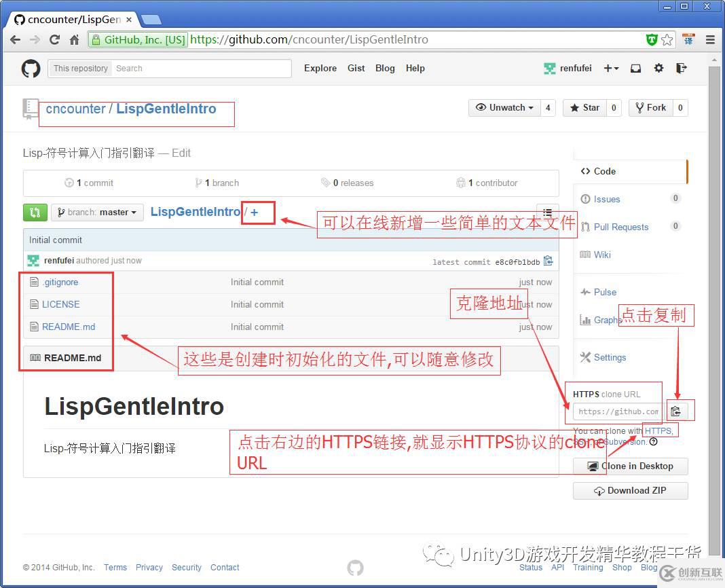
Task: Click renfufei avatar in commit row
Action: (33, 261)
